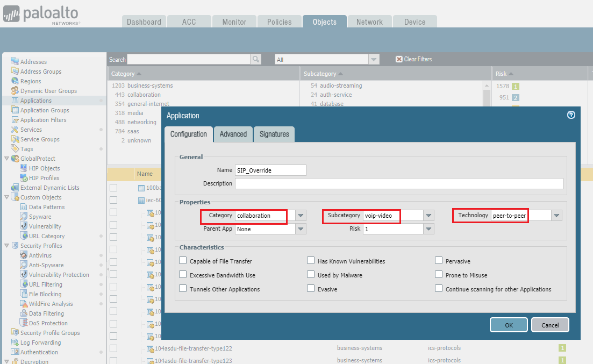The width and height of the screenshot is (593, 364).
Task: Select the green risk level 1 swatch
Action: (515, 86)
